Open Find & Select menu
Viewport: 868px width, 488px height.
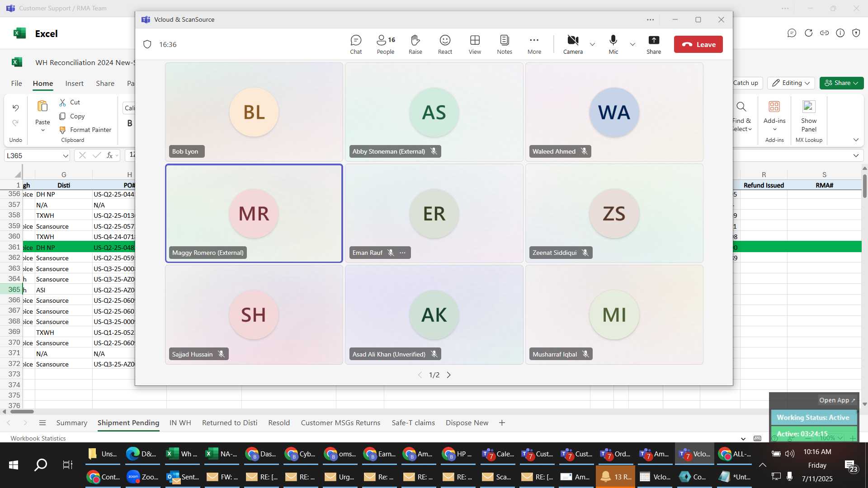click(x=741, y=117)
